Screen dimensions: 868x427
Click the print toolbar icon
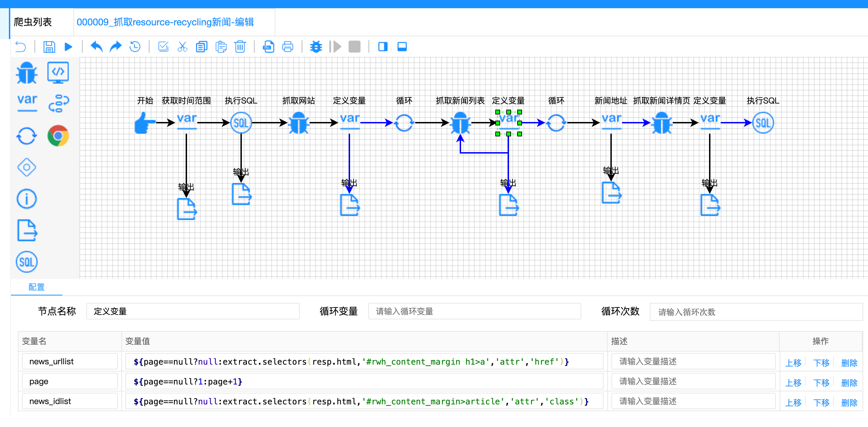(288, 47)
